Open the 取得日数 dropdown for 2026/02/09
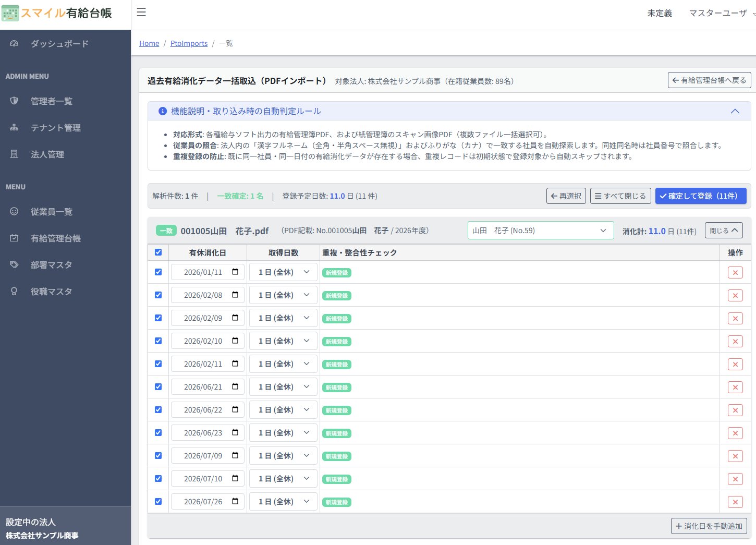Viewport: 756px width, 545px height. point(284,318)
